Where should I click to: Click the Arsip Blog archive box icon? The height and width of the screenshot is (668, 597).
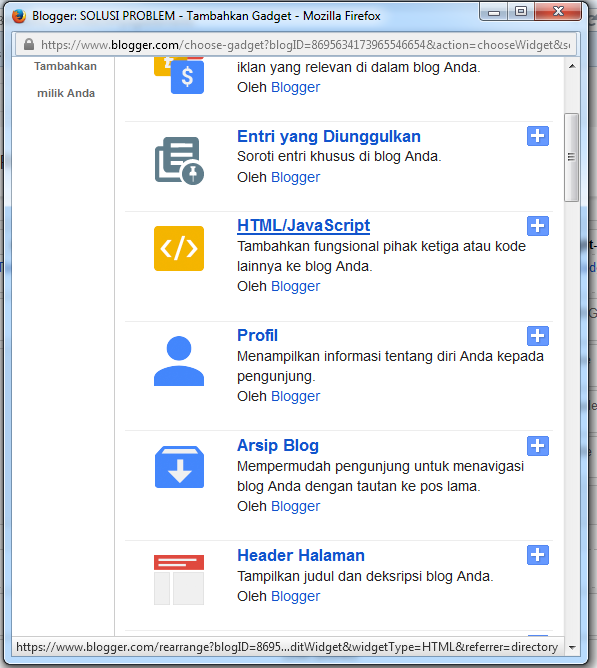tap(179, 467)
